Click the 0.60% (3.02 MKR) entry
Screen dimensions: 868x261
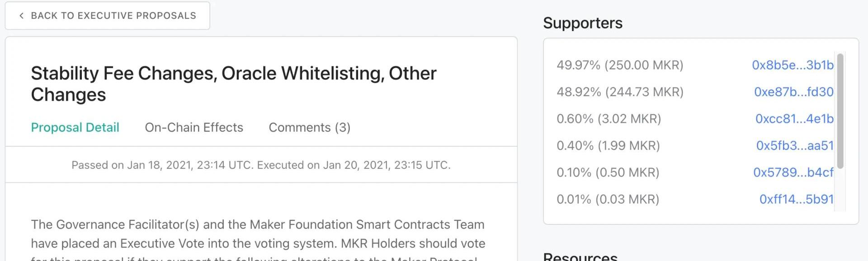[609, 119]
